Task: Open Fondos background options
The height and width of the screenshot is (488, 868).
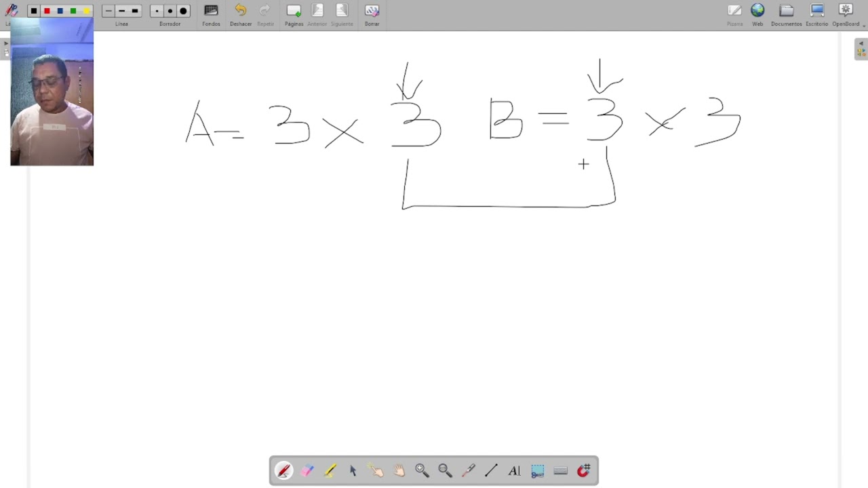Action: (x=211, y=15)
